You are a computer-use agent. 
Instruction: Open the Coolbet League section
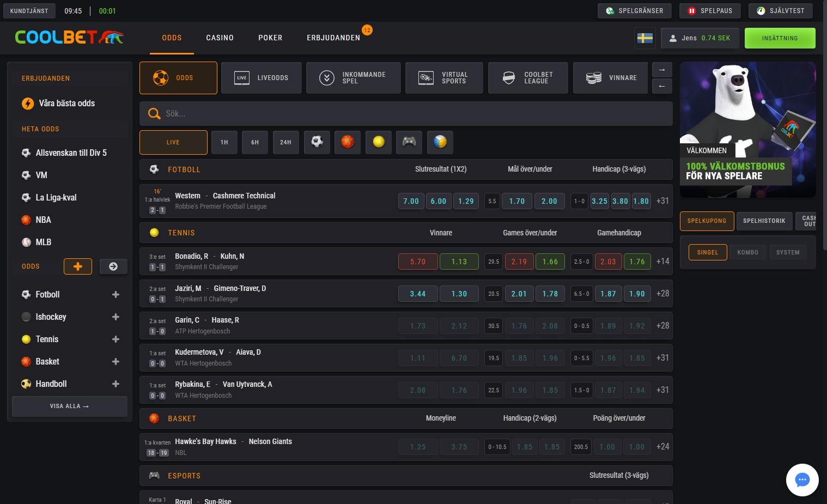[x=527, y=77]
